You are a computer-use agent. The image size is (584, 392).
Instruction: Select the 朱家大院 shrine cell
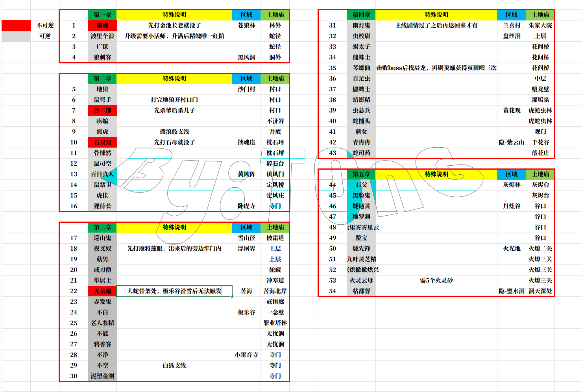click(540, 25)
